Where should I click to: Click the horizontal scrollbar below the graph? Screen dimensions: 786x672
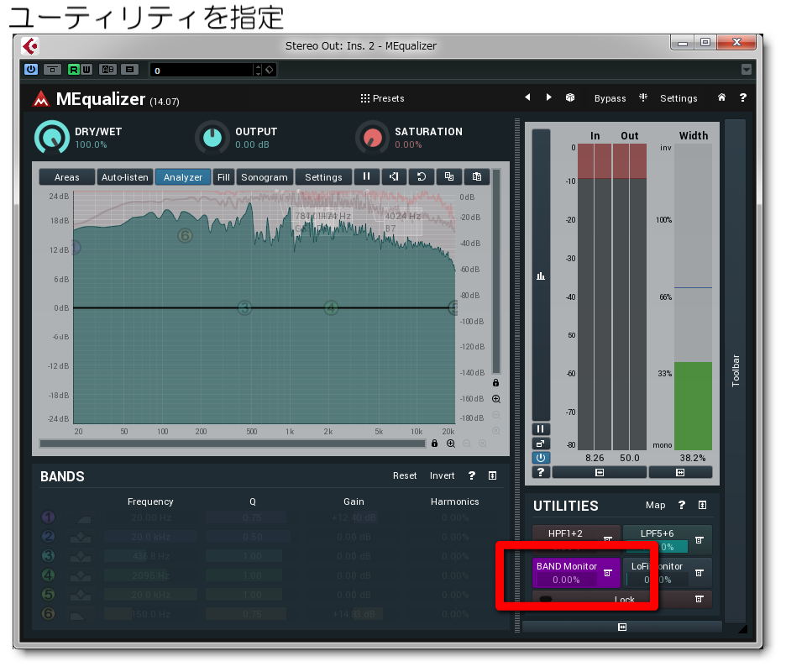[x=233, y=444]
